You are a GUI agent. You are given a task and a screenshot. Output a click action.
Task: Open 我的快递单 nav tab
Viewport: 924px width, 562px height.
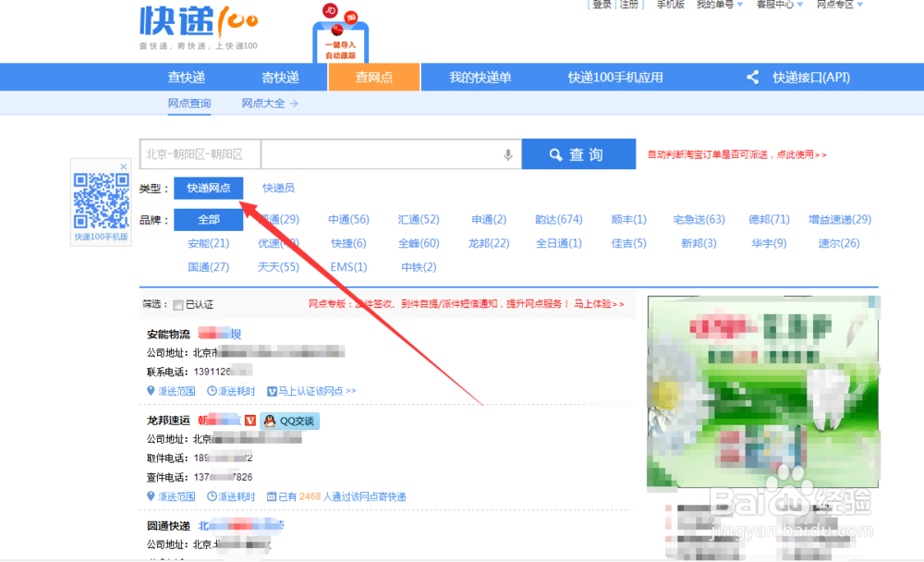tap(480, 78)
